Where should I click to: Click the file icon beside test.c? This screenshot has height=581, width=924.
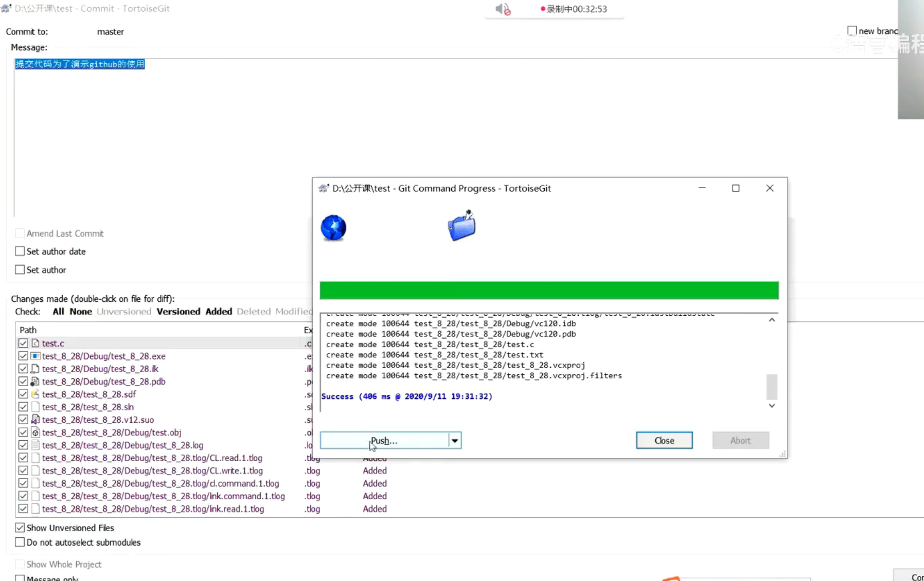tap(35, 343)
